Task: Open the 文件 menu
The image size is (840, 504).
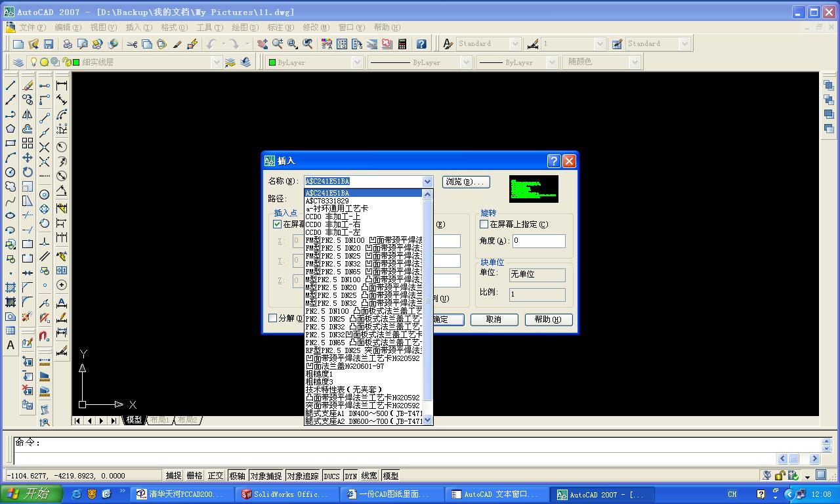Action: click(x=32, y=28)
